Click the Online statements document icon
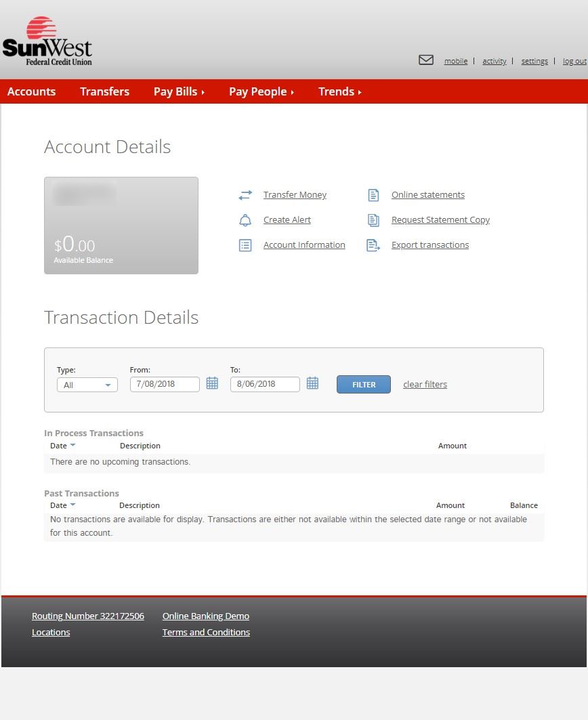This screenshot has height=720, width=588. pos(373,195)
